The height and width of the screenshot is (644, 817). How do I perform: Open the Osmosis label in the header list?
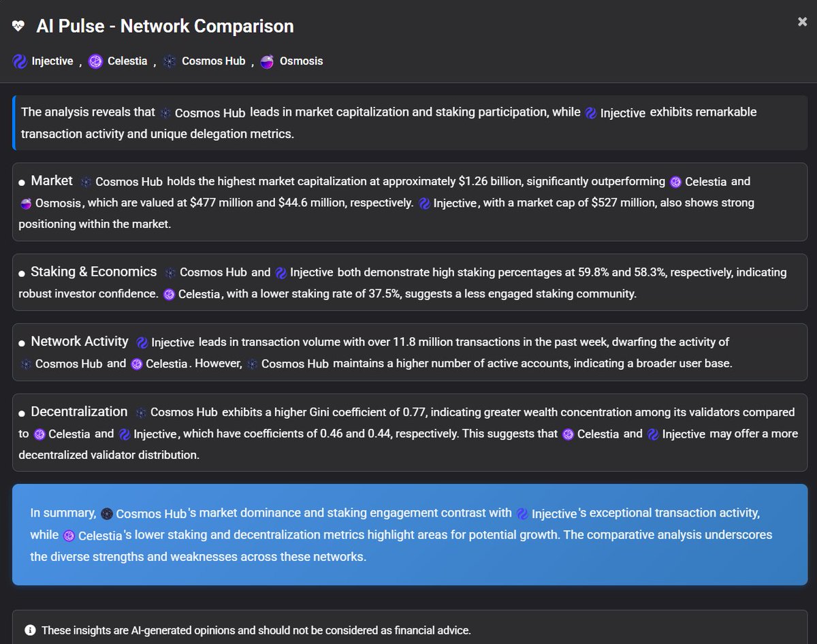click(301, 61)
